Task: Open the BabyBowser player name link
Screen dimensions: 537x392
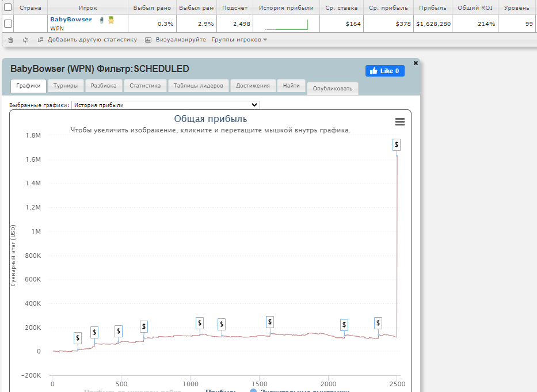Action: click(71, 20)
